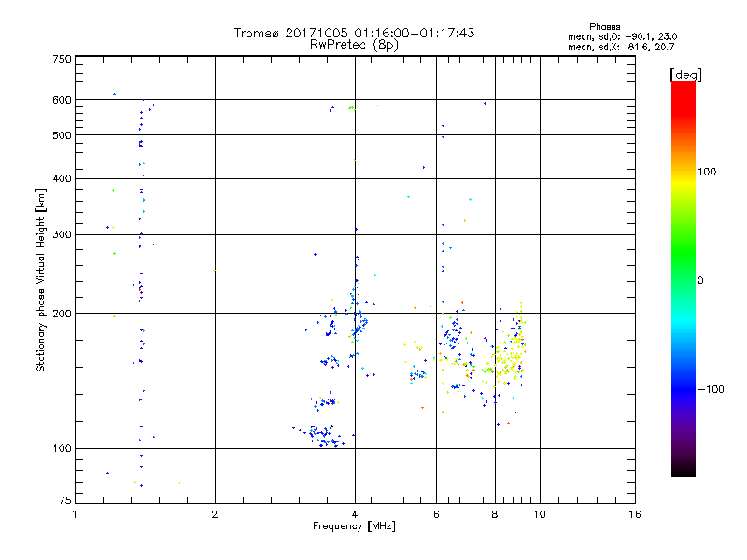The height and width of the screenshot is (560, 747).
Task: Click the colorbar '0' tick label
Action: 699,281
